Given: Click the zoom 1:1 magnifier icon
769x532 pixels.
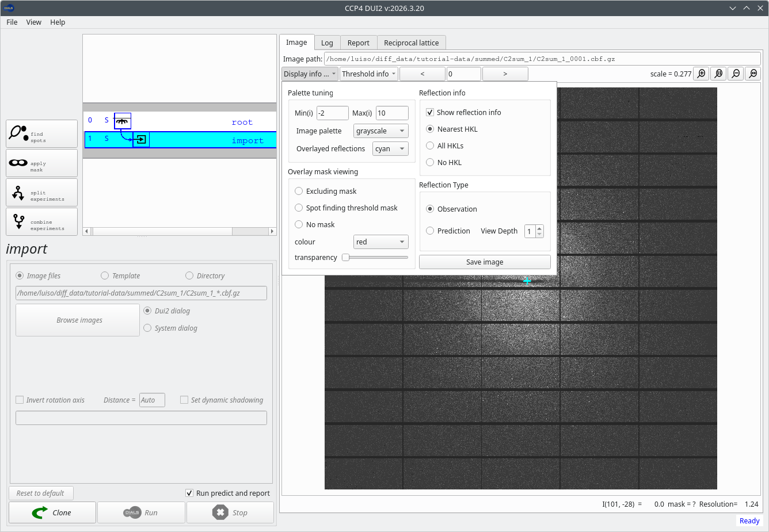Looking at the screenshot, I should pyautogui.click(x=718, y=74).
